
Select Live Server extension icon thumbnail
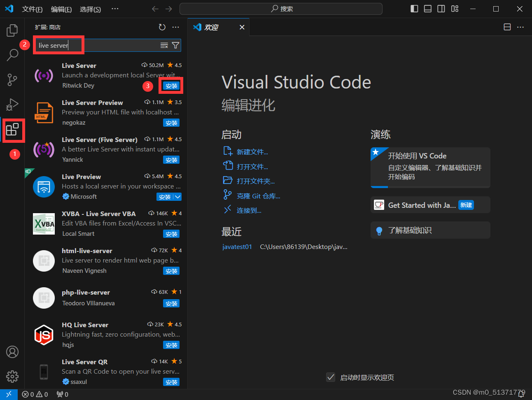point(44,75)
